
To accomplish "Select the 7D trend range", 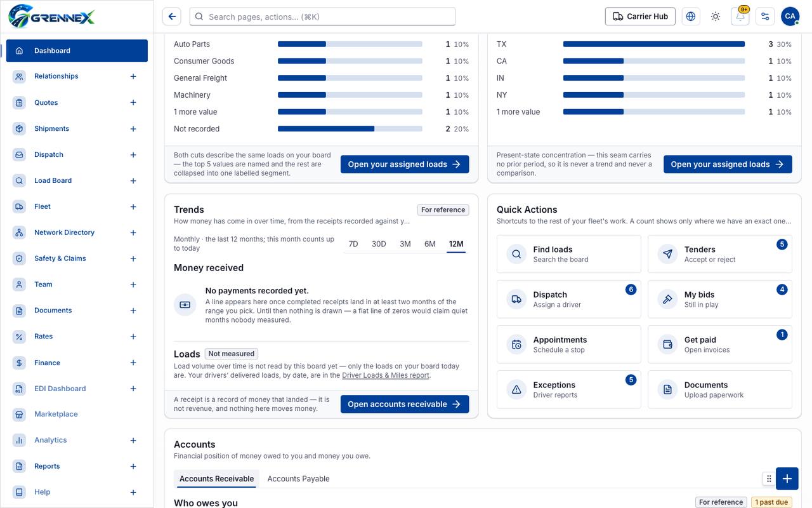I will point(353,244).
